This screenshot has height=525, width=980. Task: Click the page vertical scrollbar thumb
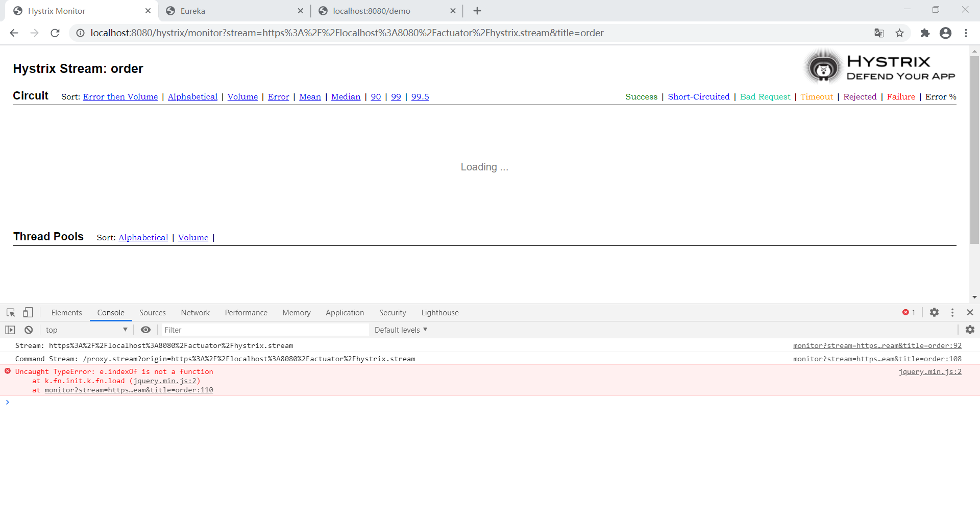click(x=974, y=150)
